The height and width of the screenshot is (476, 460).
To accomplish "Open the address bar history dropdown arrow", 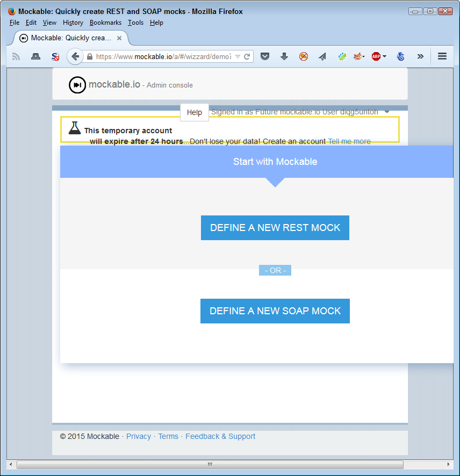I will pos(236,56).
